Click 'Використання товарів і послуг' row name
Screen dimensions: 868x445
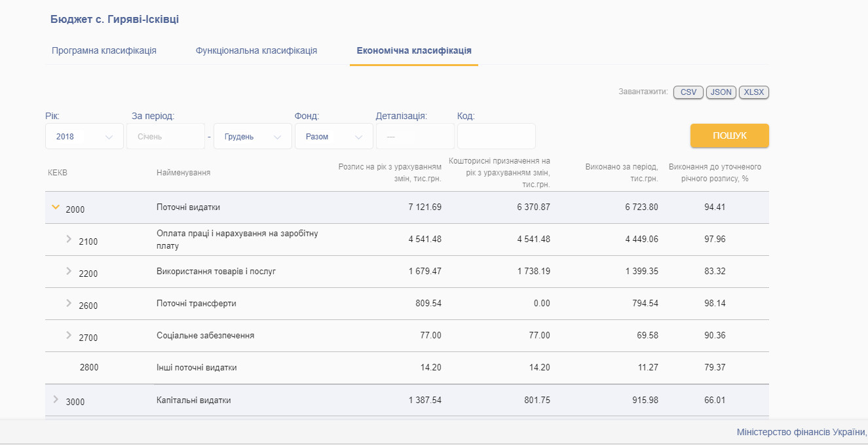(216, 272)
